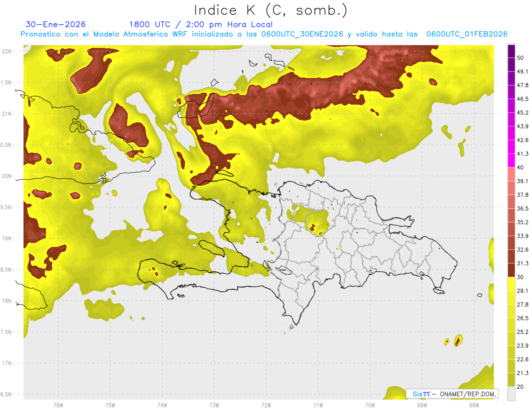Pick the bright yellow band between 29.1 and 30
Image resolution: width=532 pixels, height=411 pixels.
click(511, 284)
